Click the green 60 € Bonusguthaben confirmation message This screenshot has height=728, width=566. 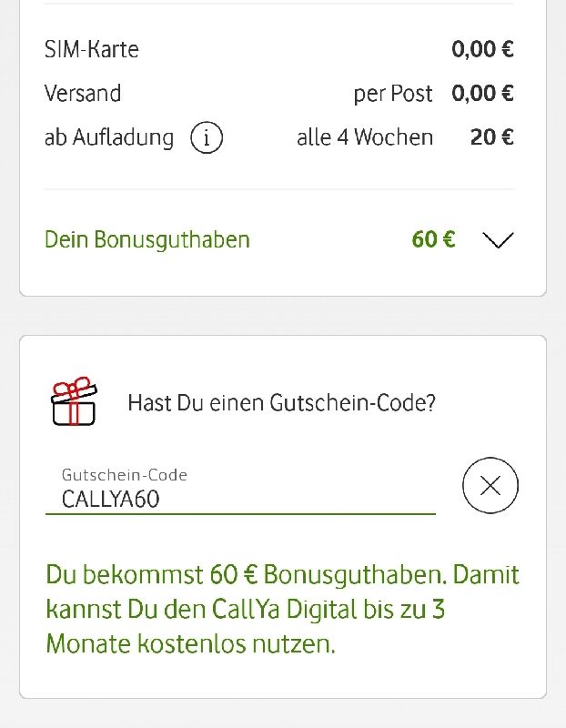click(282, 609)
